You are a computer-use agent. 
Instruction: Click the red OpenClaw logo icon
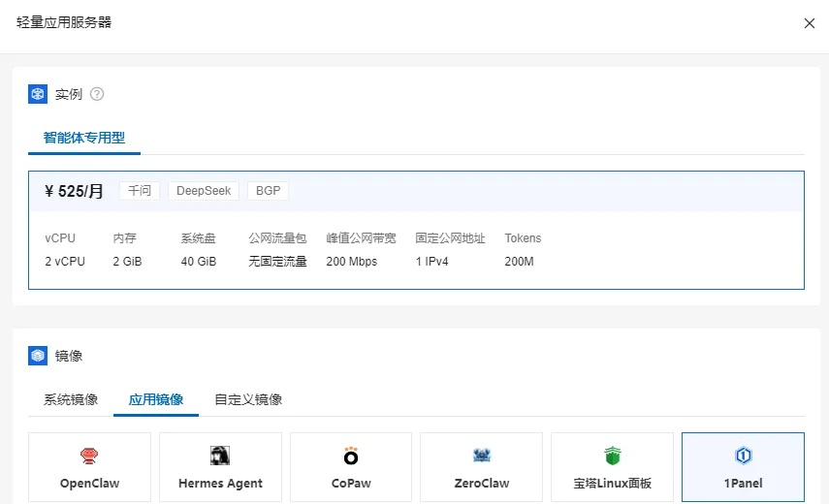89,456
